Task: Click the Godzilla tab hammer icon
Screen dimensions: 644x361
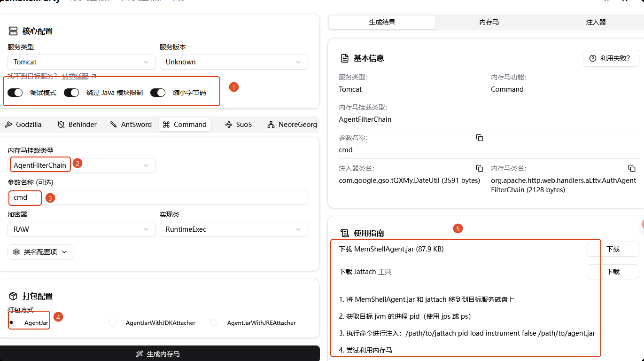Action: (x=8, y=125)
